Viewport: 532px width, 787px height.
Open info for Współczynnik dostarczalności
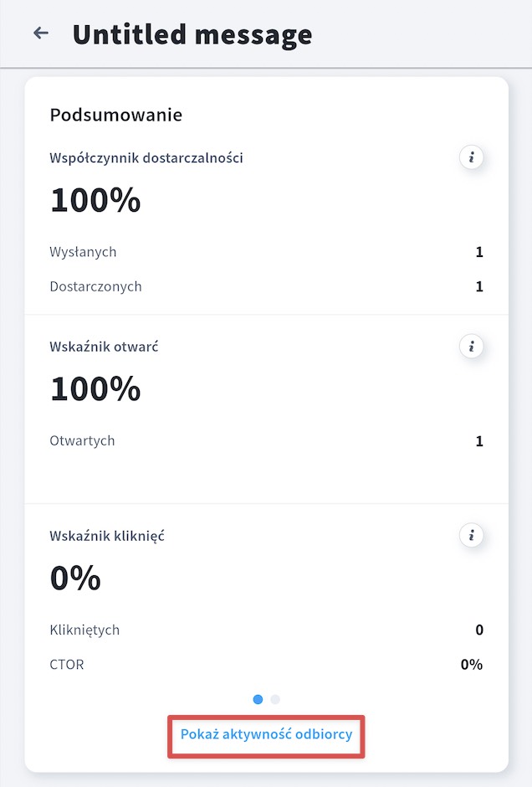coord(471,157)
